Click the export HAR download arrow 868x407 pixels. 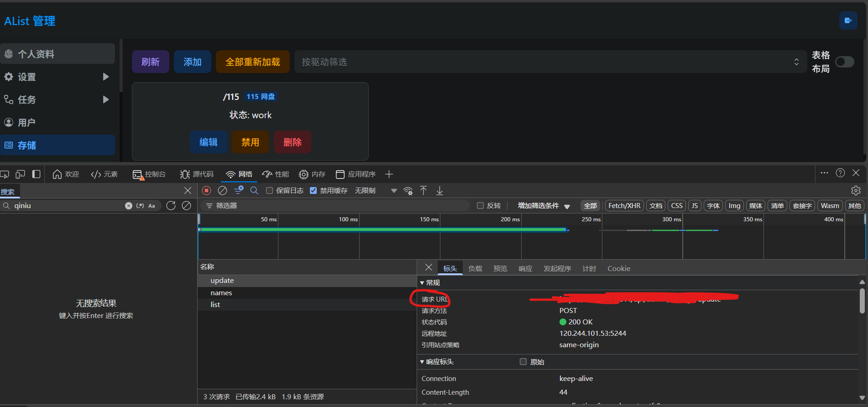click(x=439, y=191)
